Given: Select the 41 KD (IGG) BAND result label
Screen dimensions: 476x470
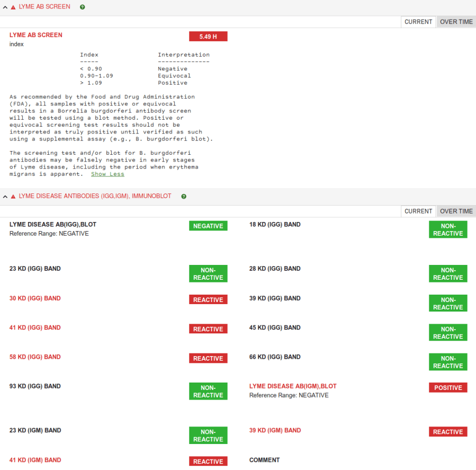Looking at the screenshot, I should pos(35,328).
